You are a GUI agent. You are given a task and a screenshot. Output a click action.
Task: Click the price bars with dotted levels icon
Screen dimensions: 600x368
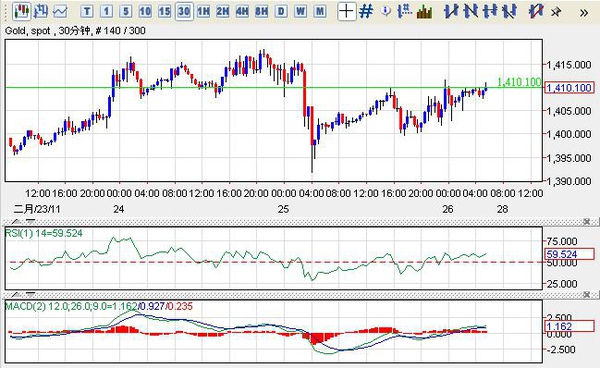pos(404,11)
